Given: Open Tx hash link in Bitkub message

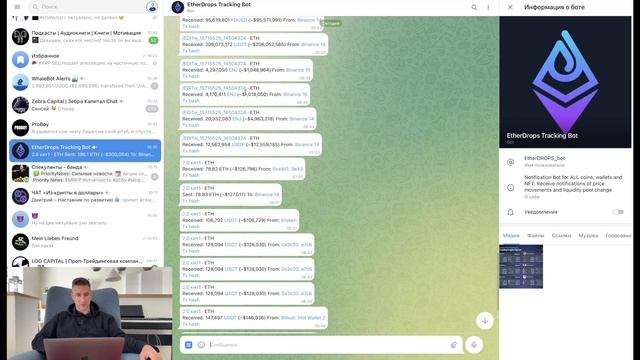Looking at the screenshot, I should [x=191, y=324].
